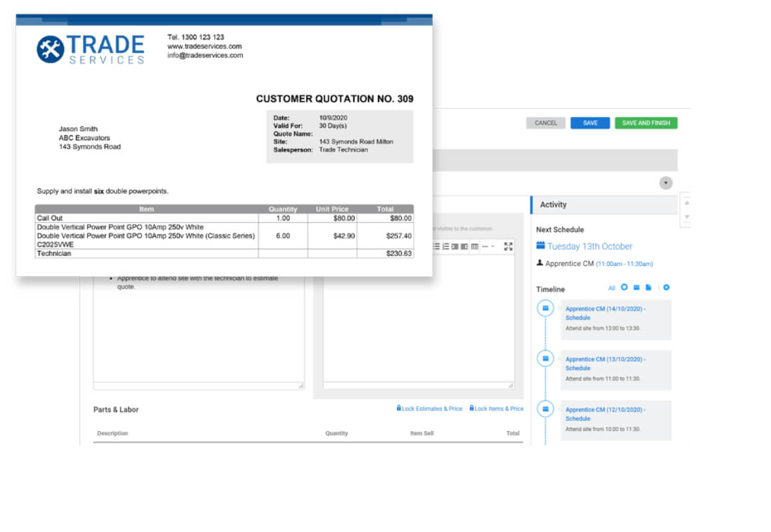
Task: Open Apprentice CM (14/10/2020) Schedule link
Action: tap(605, 313)
